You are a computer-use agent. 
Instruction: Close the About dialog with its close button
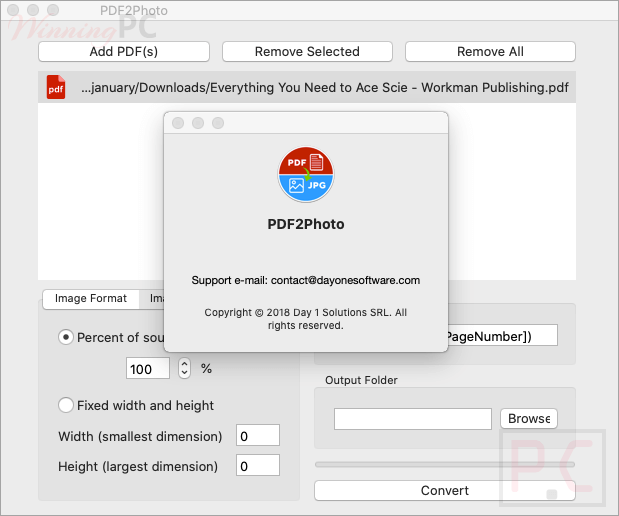178,123
